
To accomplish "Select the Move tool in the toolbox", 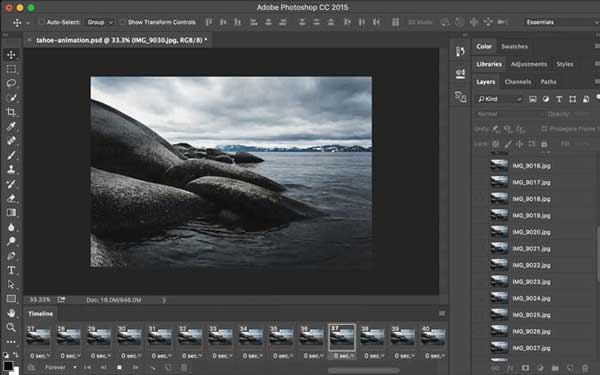I will (x=11, y=55).
